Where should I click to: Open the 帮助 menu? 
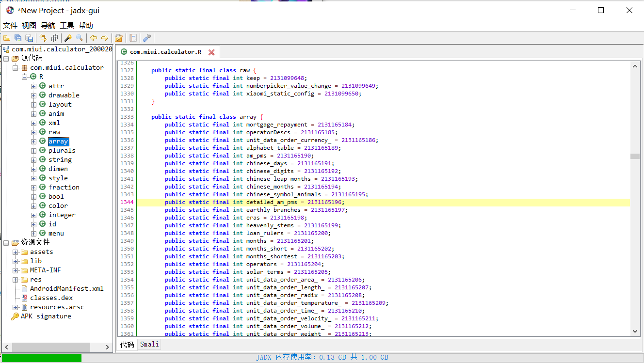pos(86,25)
